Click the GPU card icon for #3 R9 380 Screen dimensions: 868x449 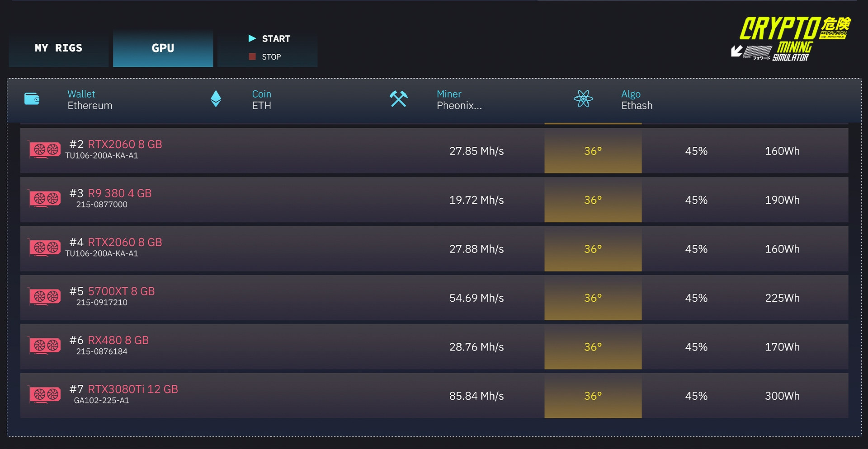click(45, 198)
